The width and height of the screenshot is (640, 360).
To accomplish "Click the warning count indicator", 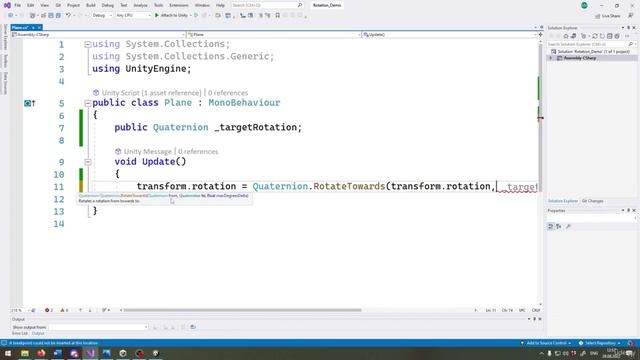I will point(64,310).
